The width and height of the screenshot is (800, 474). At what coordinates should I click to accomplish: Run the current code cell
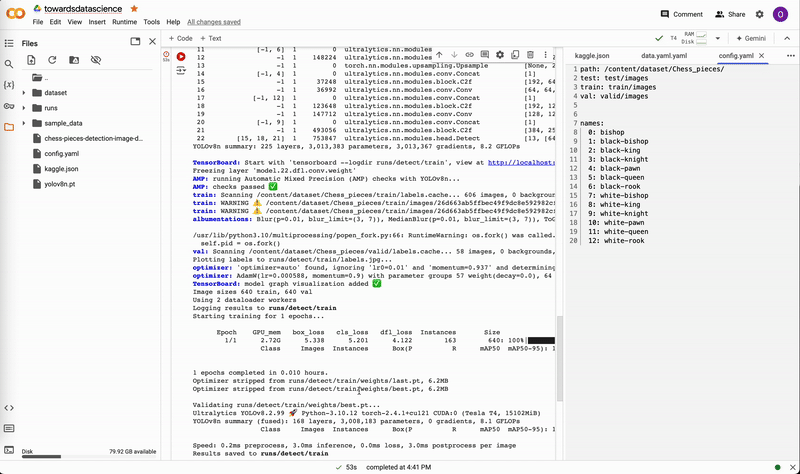(x=181, y=56)
